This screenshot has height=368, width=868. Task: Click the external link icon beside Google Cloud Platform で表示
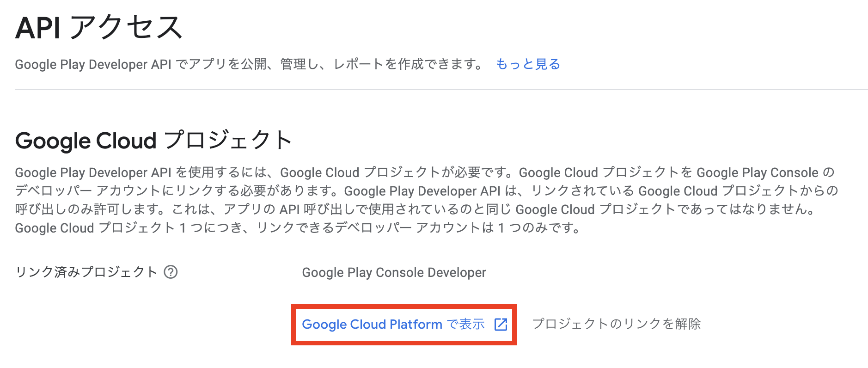pyautogui.click(x=501, y=324)
